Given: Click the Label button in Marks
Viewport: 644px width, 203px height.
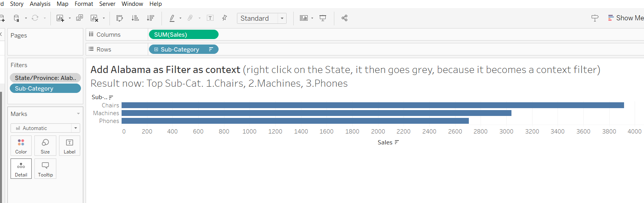Looking at the screenshot, I should click(x=70, y=146).
